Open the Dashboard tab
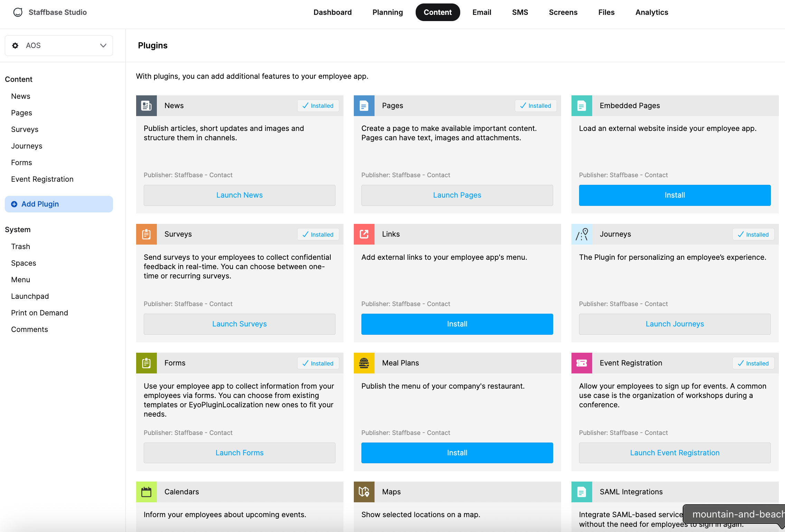Image resolution: width=785 pixels, height=532 pixels. (x=332, y=12)
